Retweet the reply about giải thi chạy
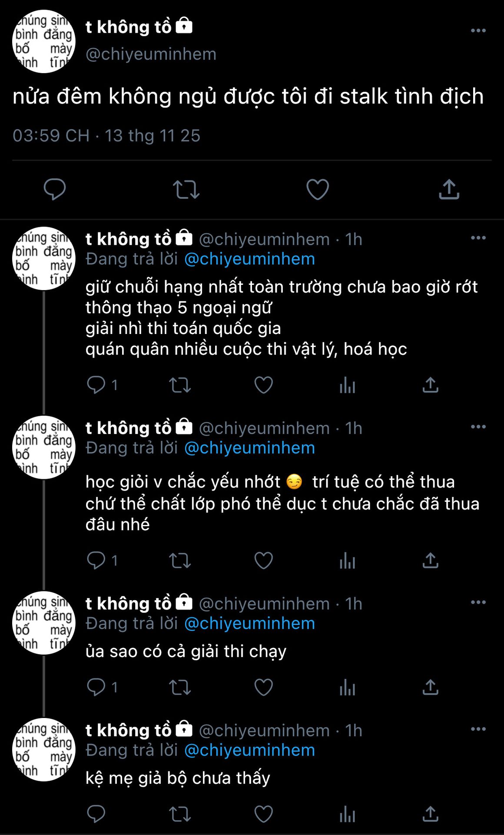Image resolution: width=504 pixels, height=835 pixels. [x=179, y=687]
